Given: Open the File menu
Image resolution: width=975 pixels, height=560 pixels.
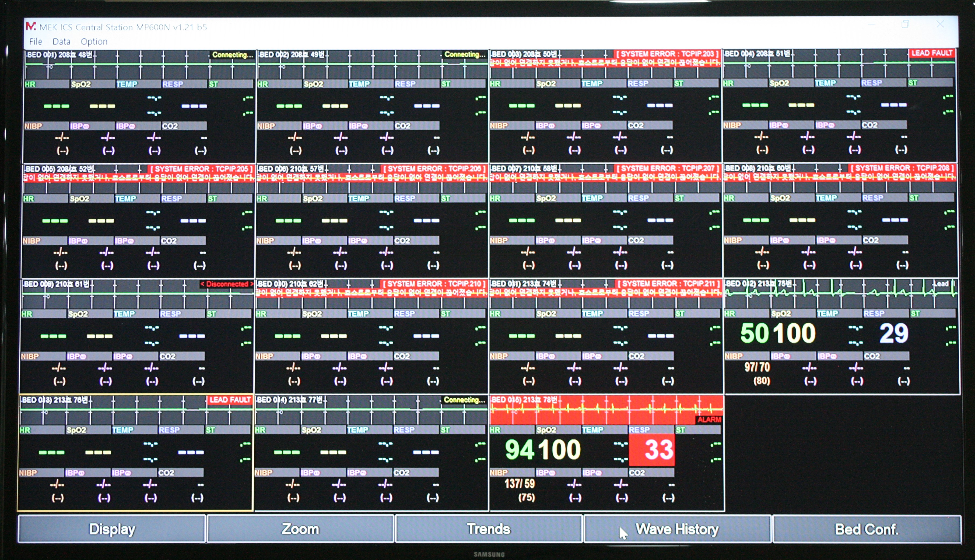Looking at the screenshot, I should 35,41.
